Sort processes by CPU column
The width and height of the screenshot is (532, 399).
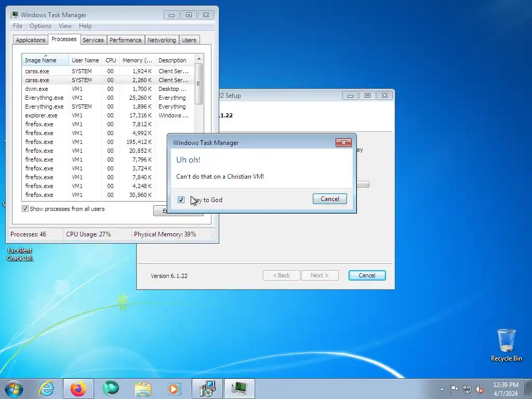[111, 60]
